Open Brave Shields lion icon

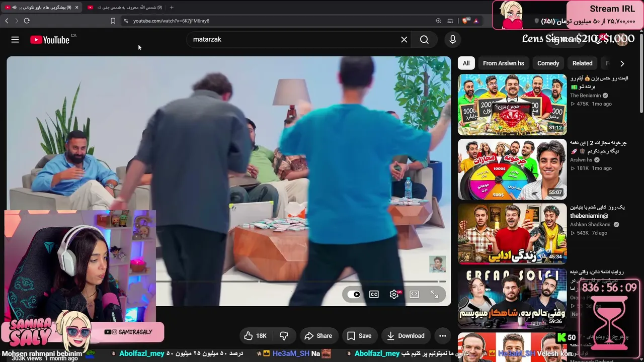(465, 21)
